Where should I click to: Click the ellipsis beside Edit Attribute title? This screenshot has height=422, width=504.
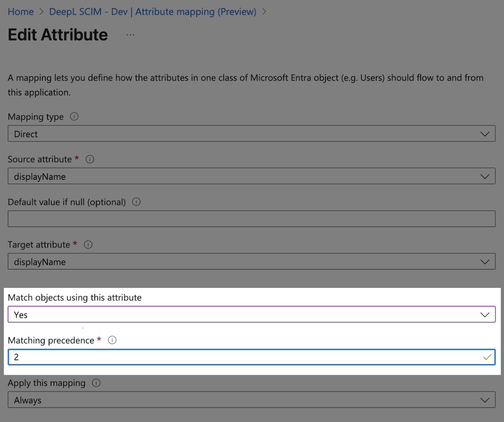(x=130, y=34)
